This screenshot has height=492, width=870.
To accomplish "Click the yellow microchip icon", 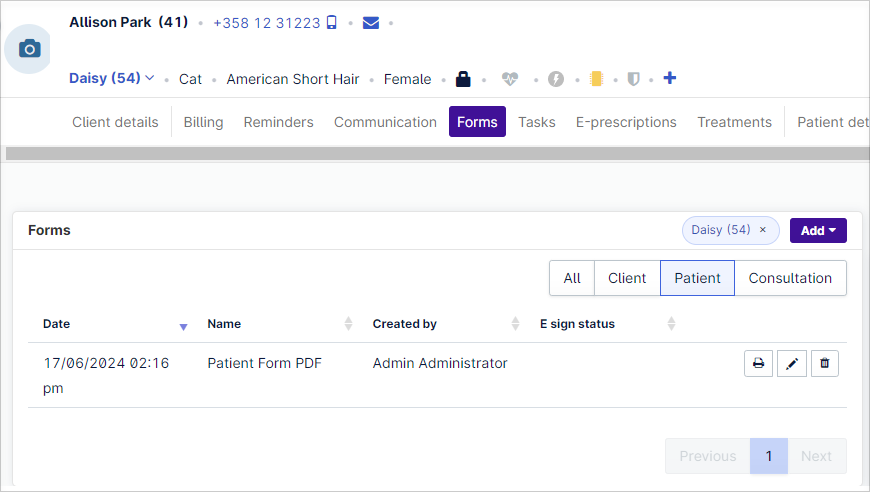I will click(596, 79).
